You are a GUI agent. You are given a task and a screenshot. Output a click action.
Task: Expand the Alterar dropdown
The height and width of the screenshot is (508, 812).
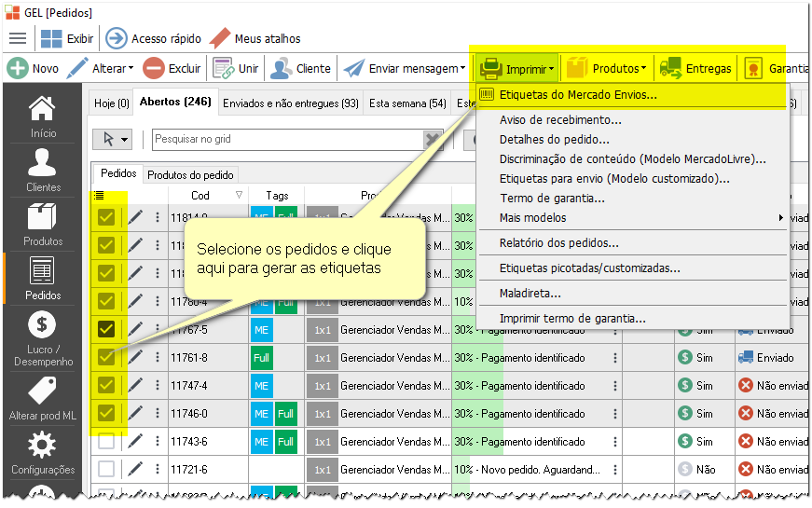pyautogui.click(x=131, y=68)
